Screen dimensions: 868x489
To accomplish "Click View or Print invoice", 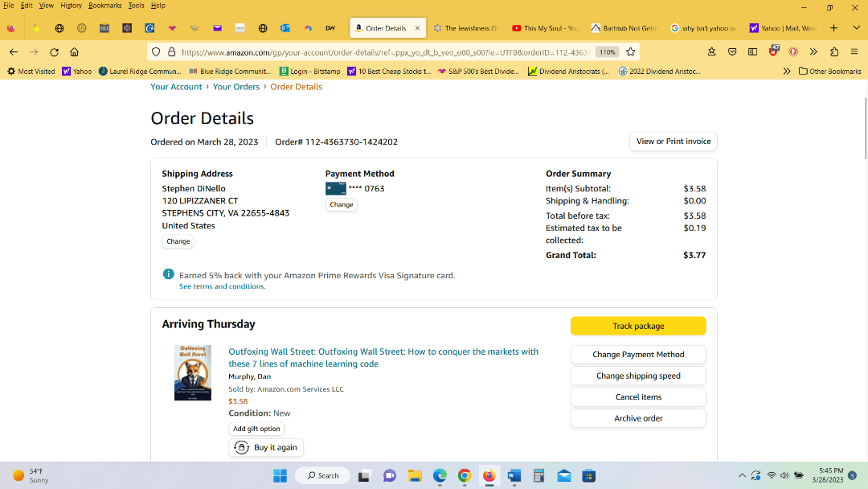I will 674,142.
